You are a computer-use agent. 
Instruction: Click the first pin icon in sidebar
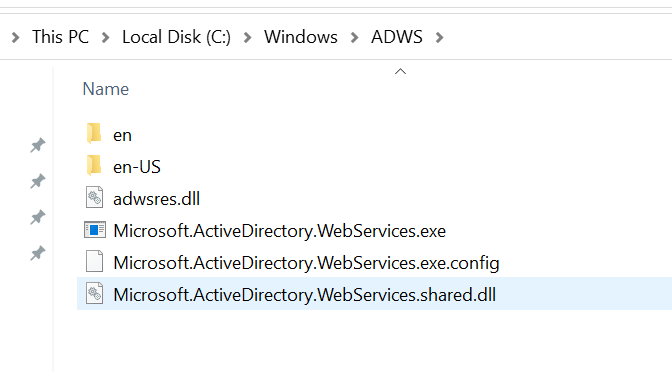[38, 145]
